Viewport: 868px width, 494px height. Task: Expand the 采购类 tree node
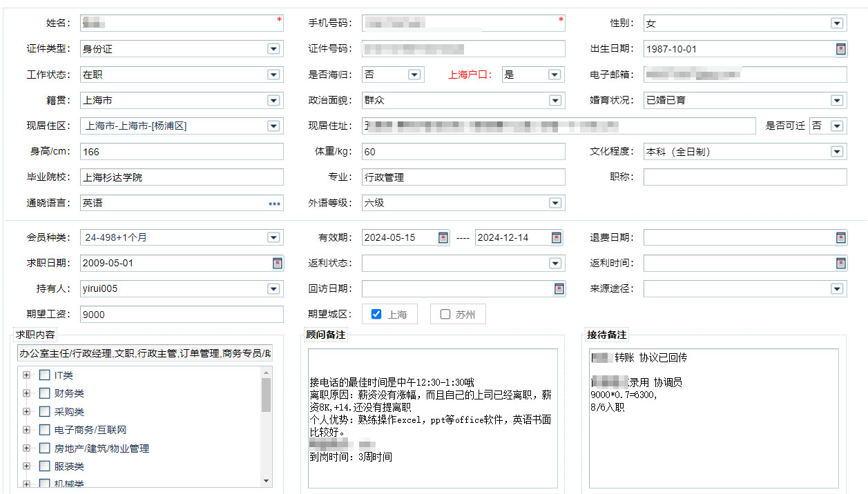point(27,412)
